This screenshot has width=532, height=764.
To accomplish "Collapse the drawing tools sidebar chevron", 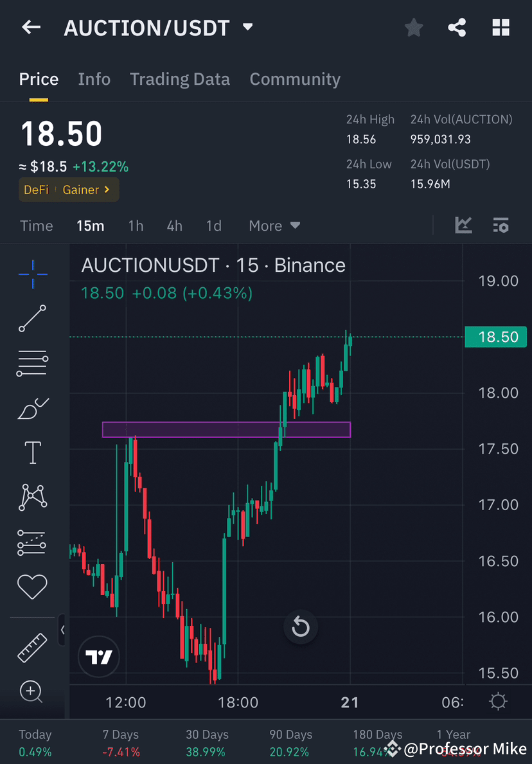I will 62,630.
